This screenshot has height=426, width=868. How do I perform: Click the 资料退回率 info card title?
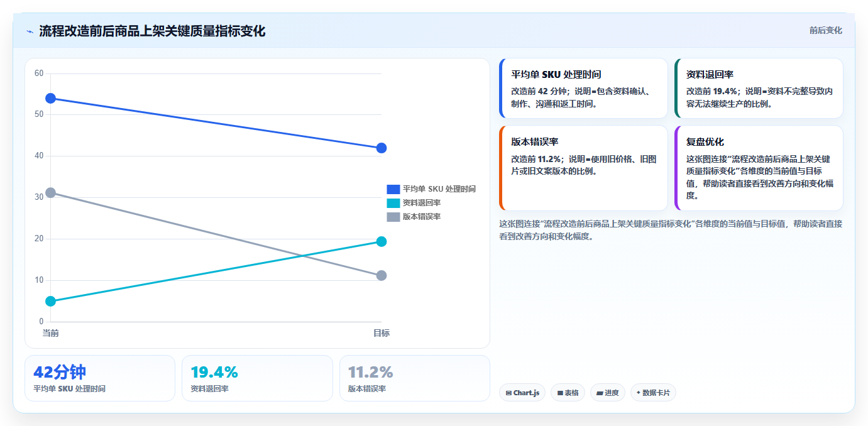[710, 74]
